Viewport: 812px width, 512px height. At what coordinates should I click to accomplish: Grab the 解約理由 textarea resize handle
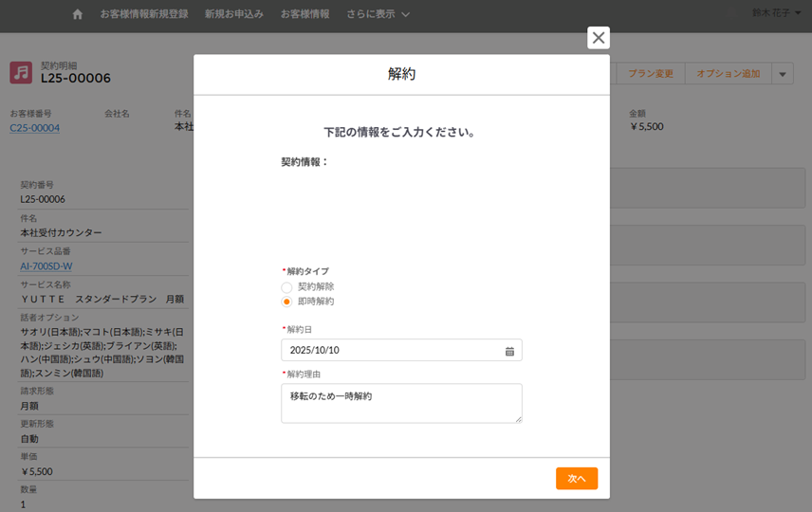(518, 419)
